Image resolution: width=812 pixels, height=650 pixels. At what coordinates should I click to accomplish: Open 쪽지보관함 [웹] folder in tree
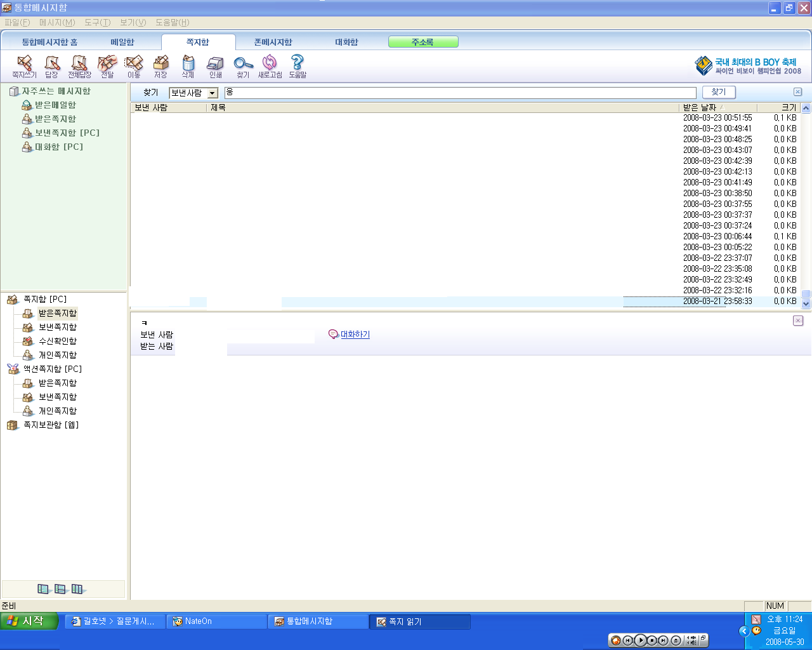coord(51,425)
